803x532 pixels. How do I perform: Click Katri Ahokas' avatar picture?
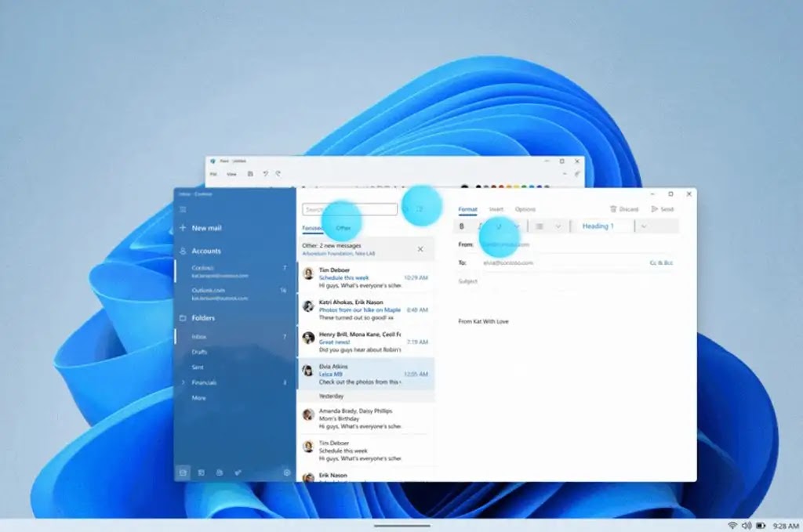click(x=308, y=306)
